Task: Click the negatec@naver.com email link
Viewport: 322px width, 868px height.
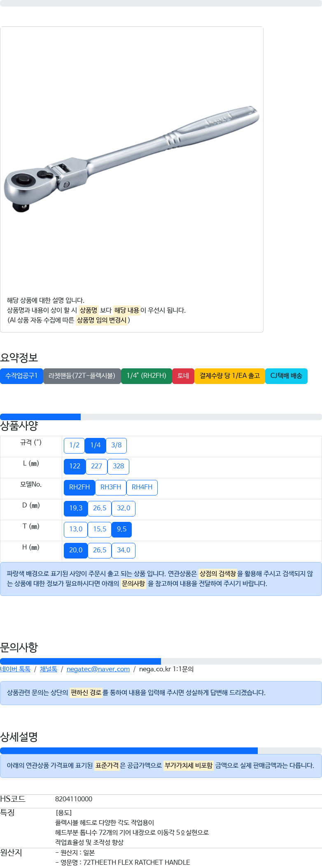Action: coord(98,669)
